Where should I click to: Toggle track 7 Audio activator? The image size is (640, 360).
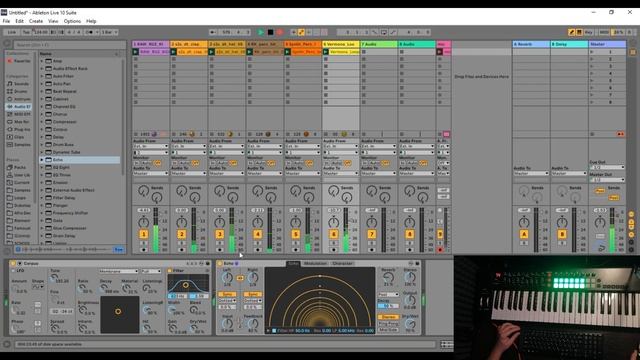coord(371,234)
